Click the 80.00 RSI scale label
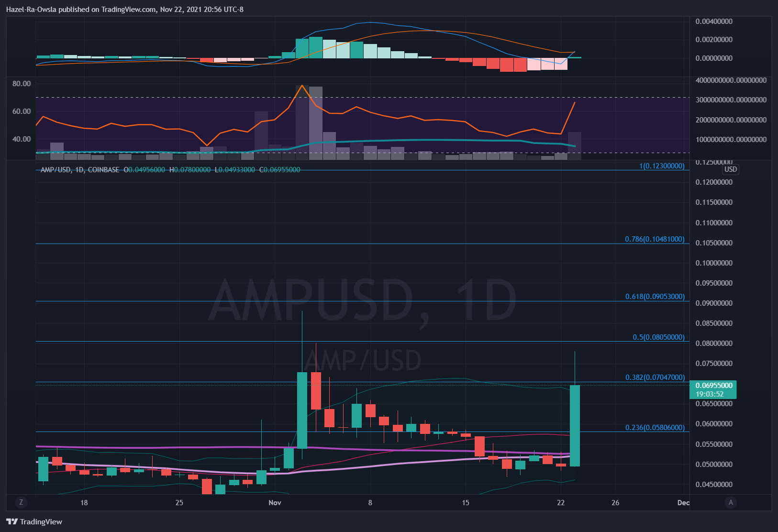 pyautogui.click(x=22, y=84)
